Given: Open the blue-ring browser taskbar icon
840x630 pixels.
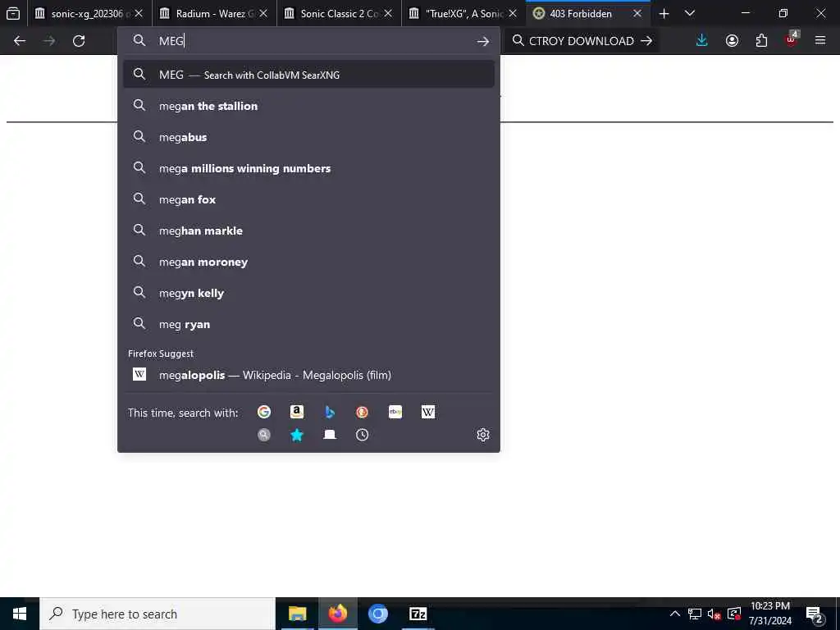Looking at the screenshot, I should (377, 614).
